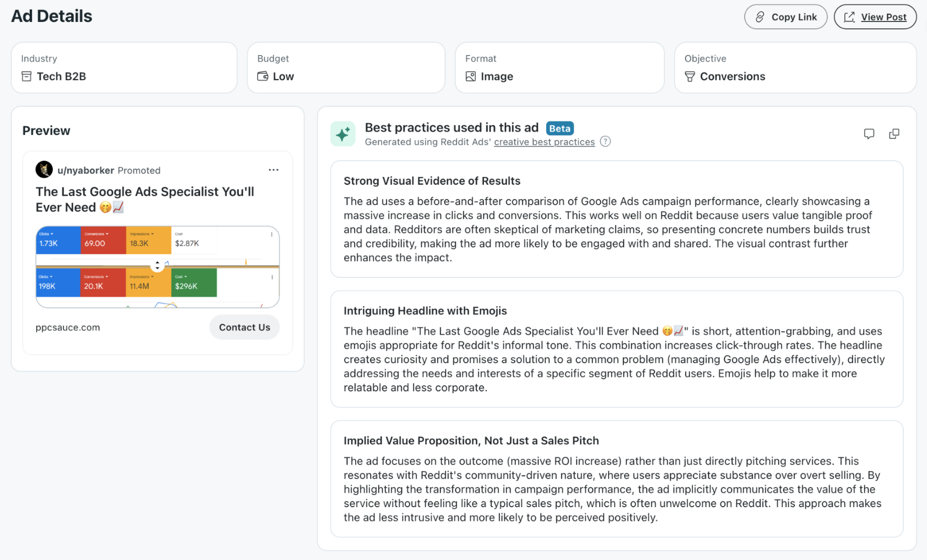
Task: Click the u/nyaborker username
Action: (85, 171)
